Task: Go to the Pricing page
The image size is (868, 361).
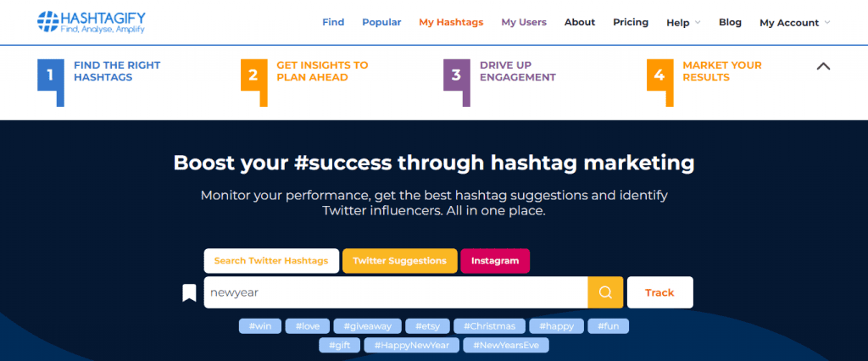Action: 631,22
